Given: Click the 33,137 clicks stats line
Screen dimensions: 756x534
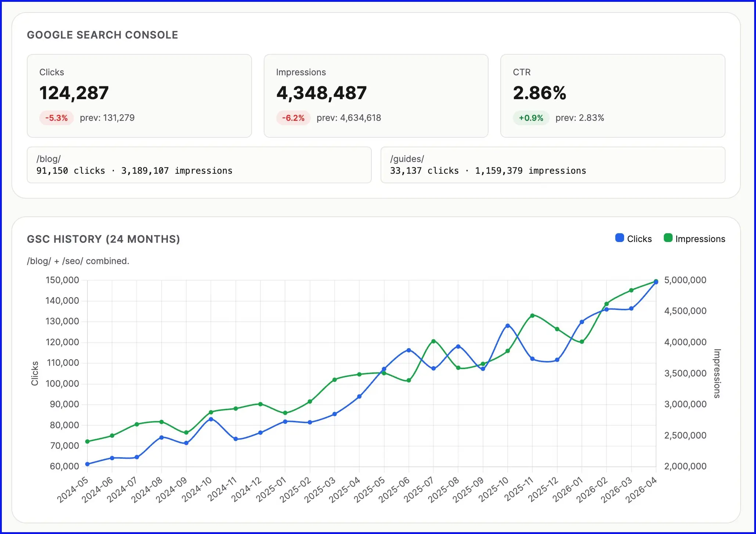Looking at the screenshot, I should pyautogui.click(x=488, y=171).
